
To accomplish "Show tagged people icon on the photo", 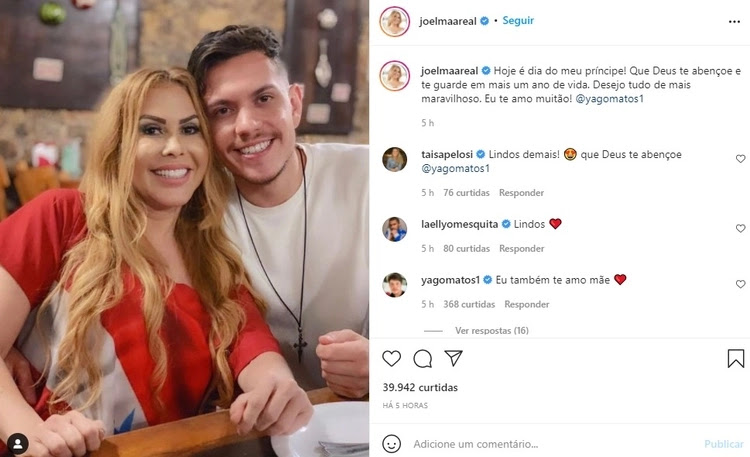I will click(18, 444).
